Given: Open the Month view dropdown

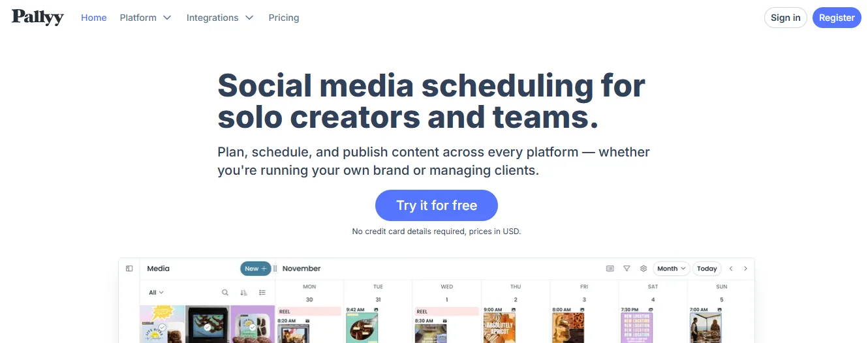Looking at the screenshot, I should [672, 269].
